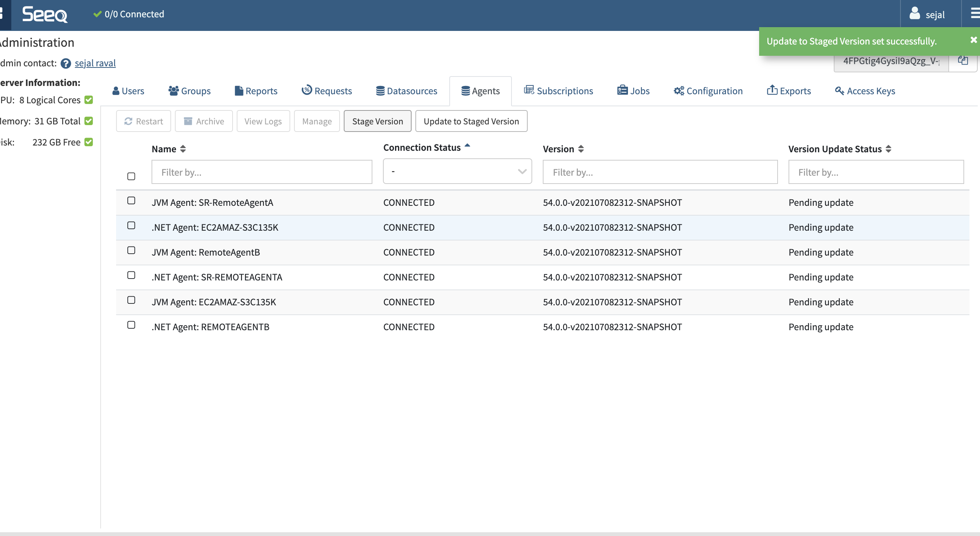Open the Connection Status filter dropdown
This screenshot has width=980, height=536.
coord(457,172)
